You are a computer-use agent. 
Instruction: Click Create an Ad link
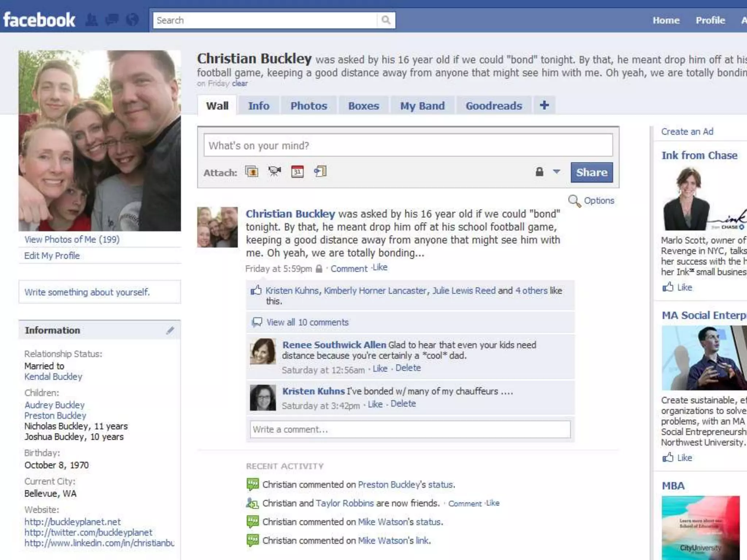[x=687, y=132]
